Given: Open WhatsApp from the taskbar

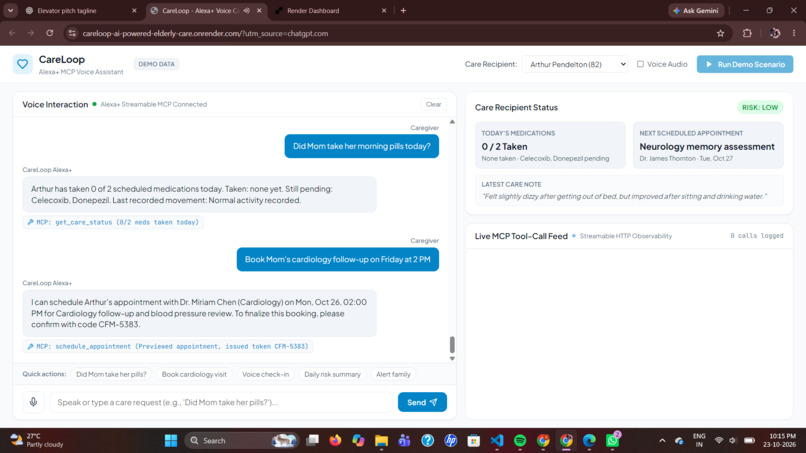Looking at the screenshot, I should 612,441.
